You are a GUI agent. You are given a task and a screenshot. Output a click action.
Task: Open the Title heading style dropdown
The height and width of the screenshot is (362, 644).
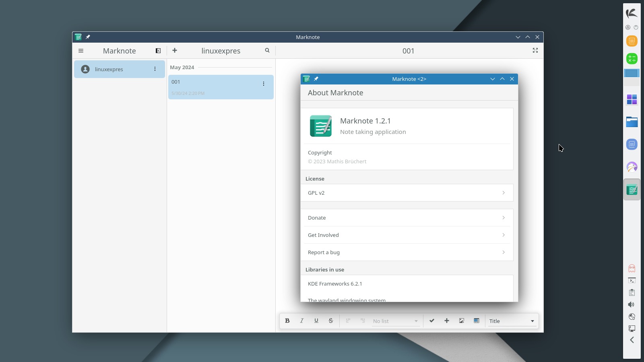click(512, 321)
